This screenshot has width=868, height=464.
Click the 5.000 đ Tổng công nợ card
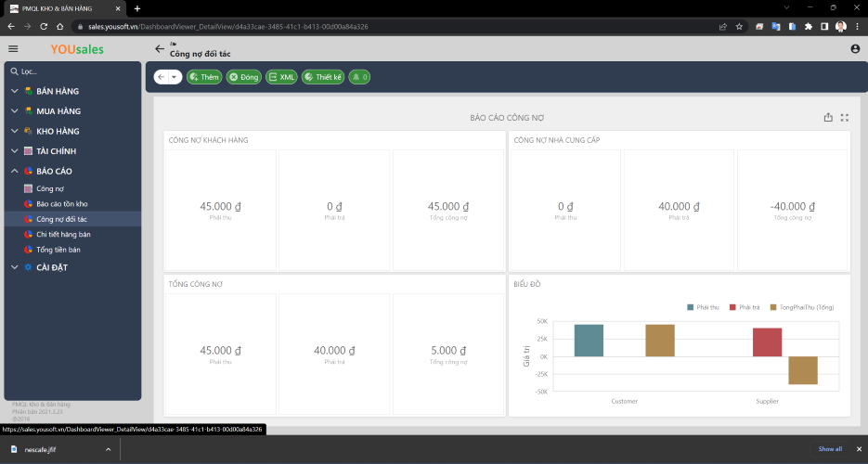[x=448, y=354]
